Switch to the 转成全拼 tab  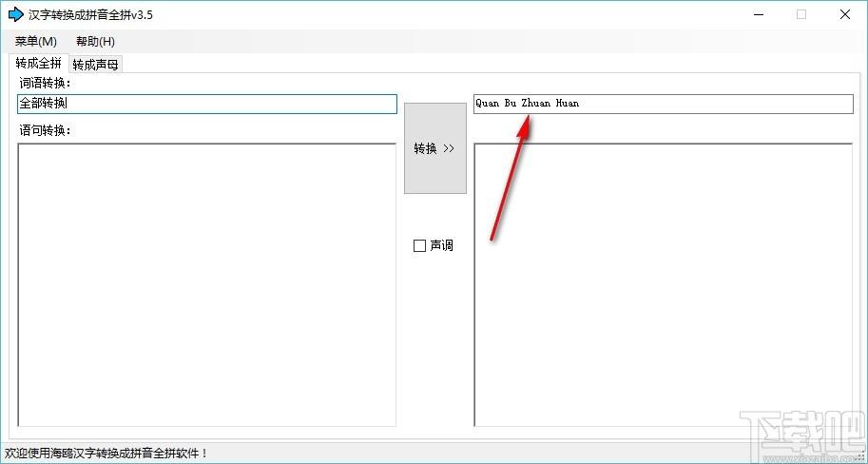[x=39, y=63]
